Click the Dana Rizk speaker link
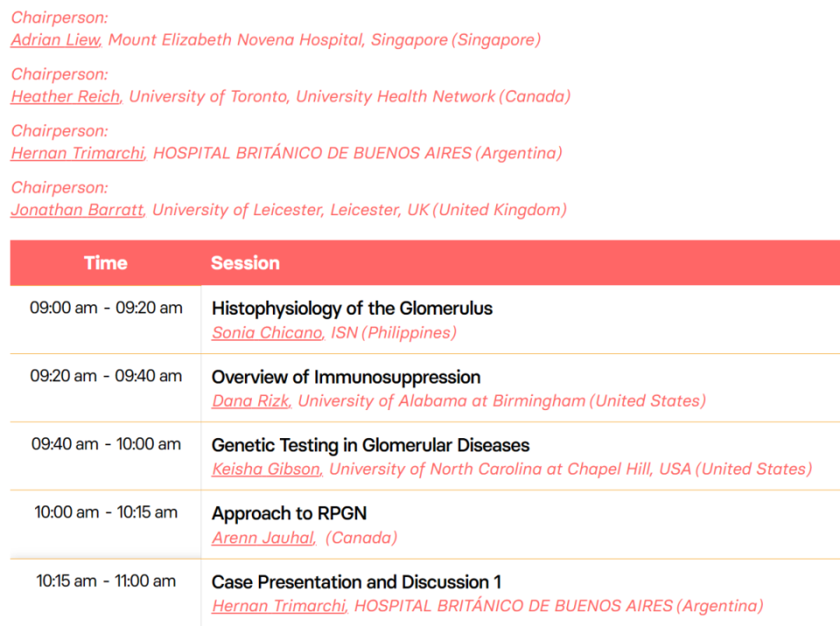Viewport: 840px width, 626px height. [x=250, y=400]
